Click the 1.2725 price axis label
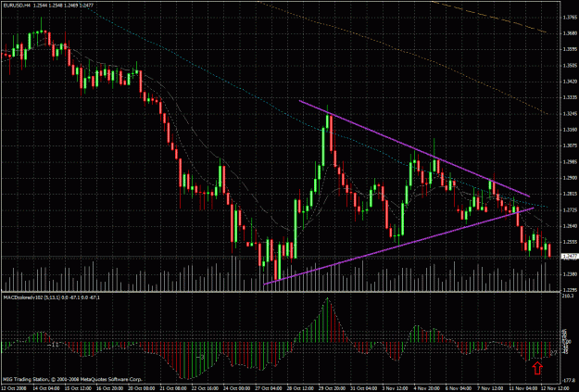The height and width of the screenshot is (392, 579). click(568, 210)
